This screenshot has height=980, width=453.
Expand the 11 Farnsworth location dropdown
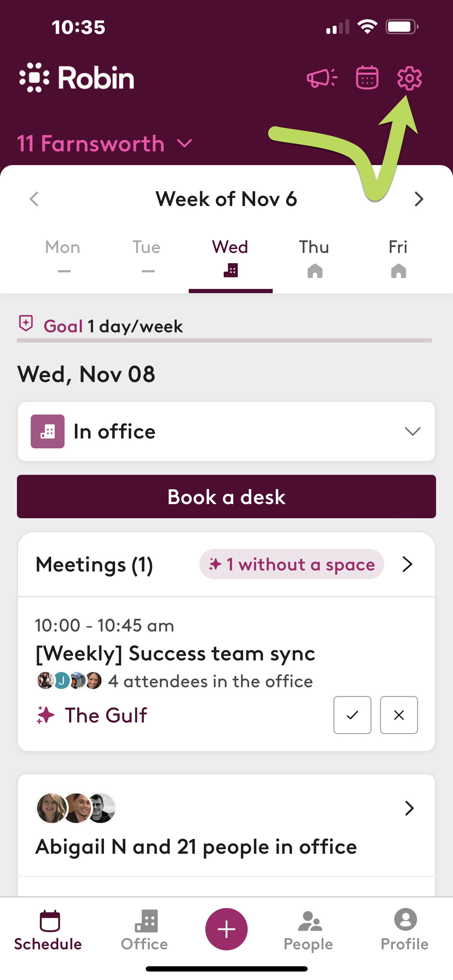[105, 144]
